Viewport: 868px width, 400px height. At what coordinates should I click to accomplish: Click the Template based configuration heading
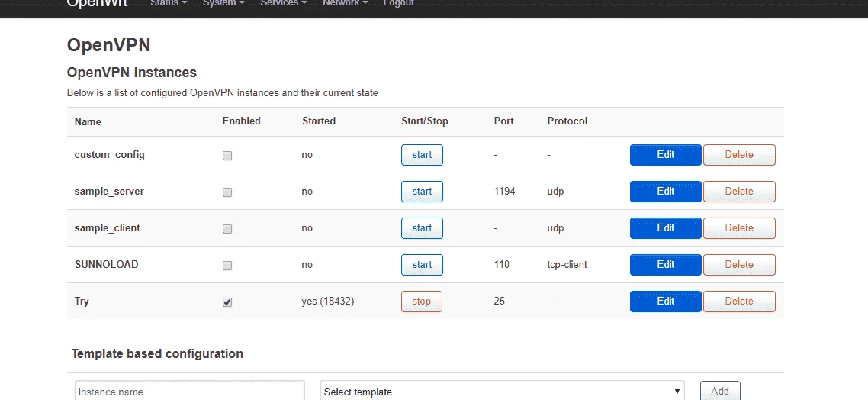tap(157, 353)
